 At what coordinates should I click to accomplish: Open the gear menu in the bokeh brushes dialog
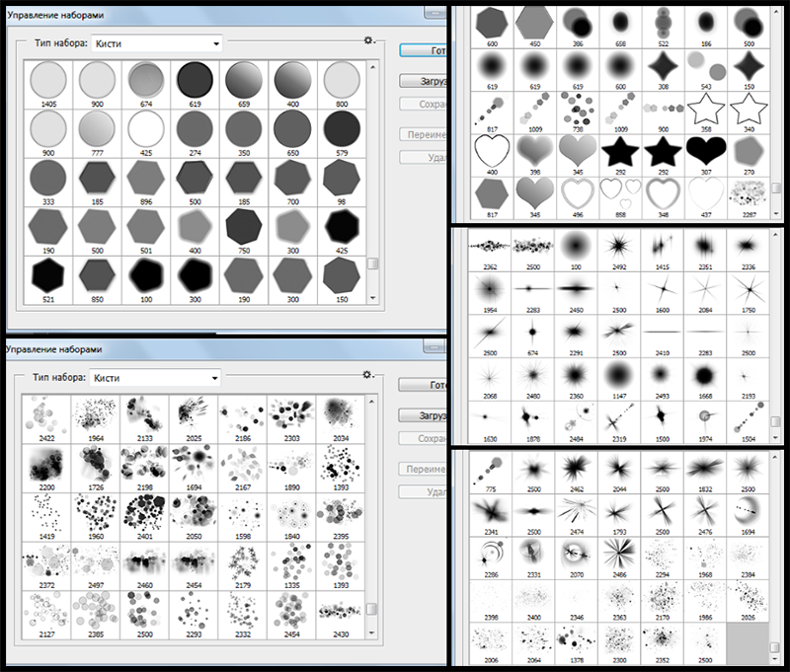tap(368, 374)
